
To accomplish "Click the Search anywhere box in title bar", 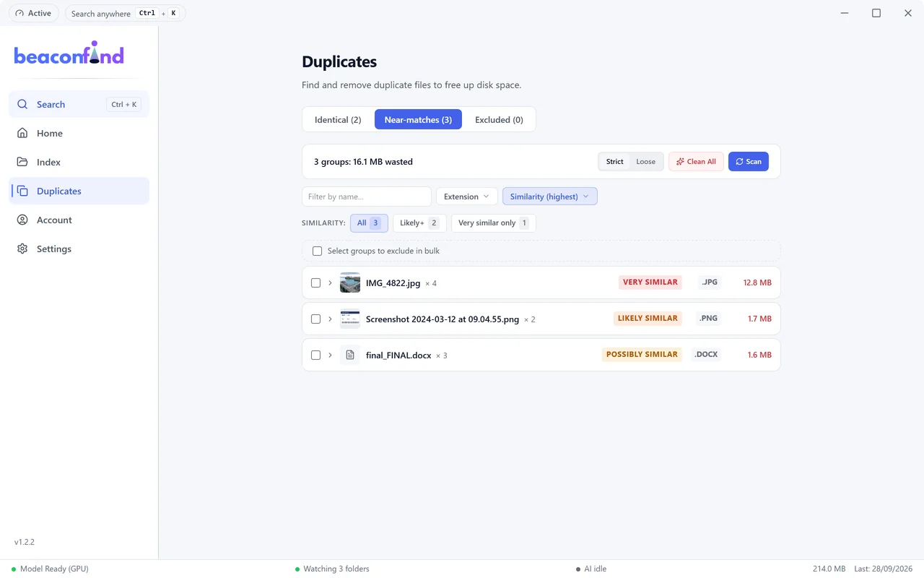I will [x=125, y=13].
